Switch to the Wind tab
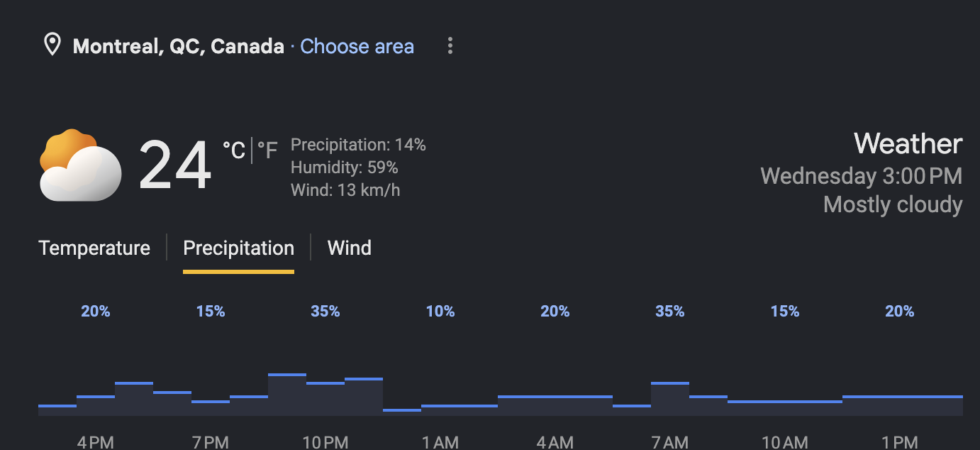The height and width of the screenshot is (450, 980). point(350,248)
